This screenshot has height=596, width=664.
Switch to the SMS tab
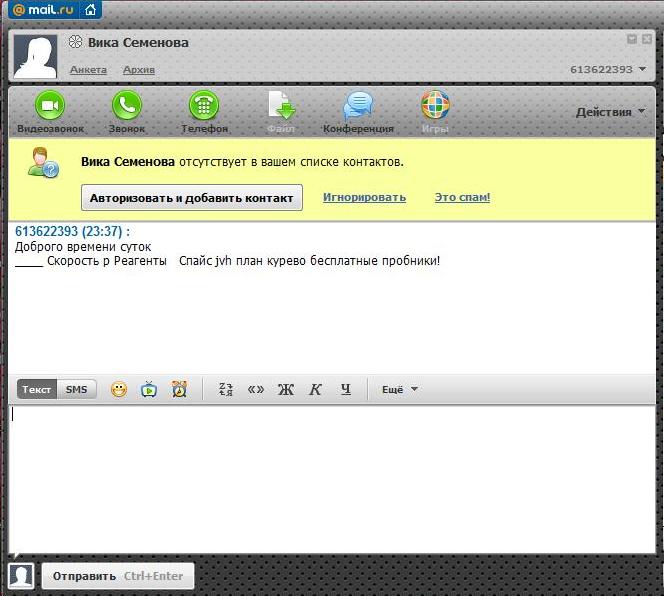(x=77, y=390)
